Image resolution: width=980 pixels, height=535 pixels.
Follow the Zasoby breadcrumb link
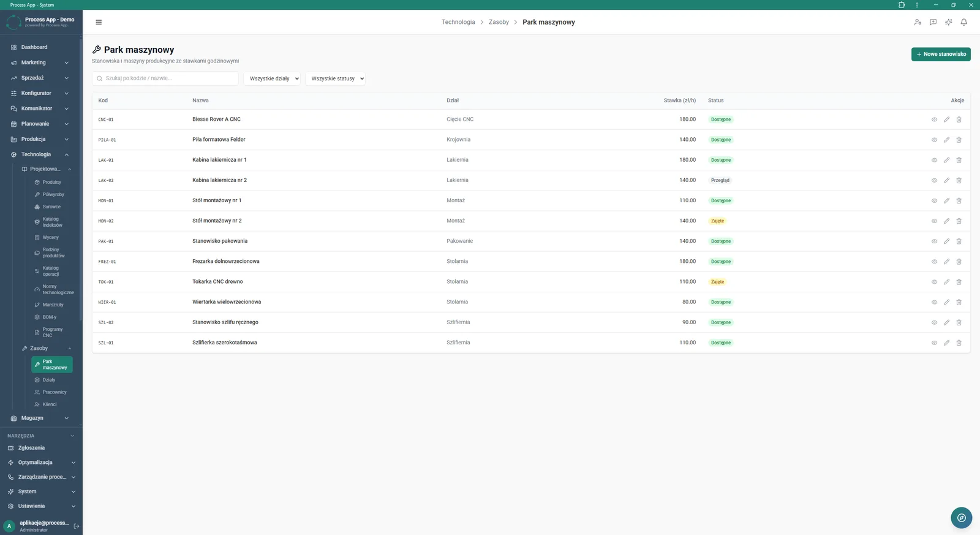499,22
